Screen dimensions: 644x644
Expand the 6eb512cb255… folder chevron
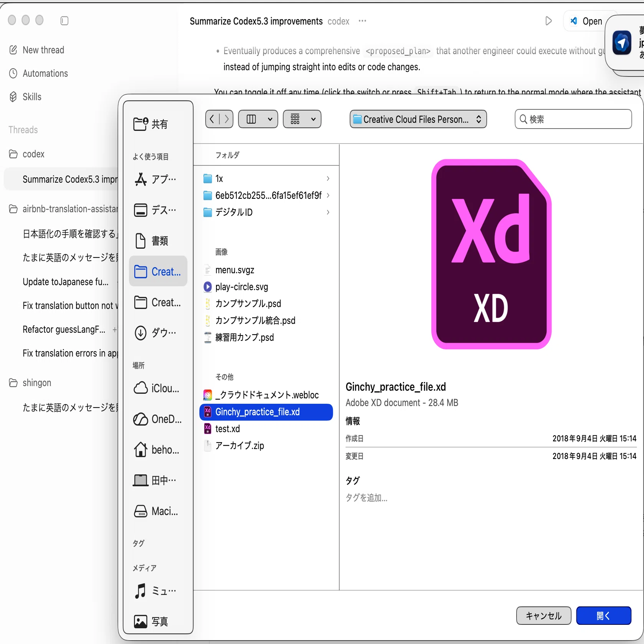click(328, 195)
